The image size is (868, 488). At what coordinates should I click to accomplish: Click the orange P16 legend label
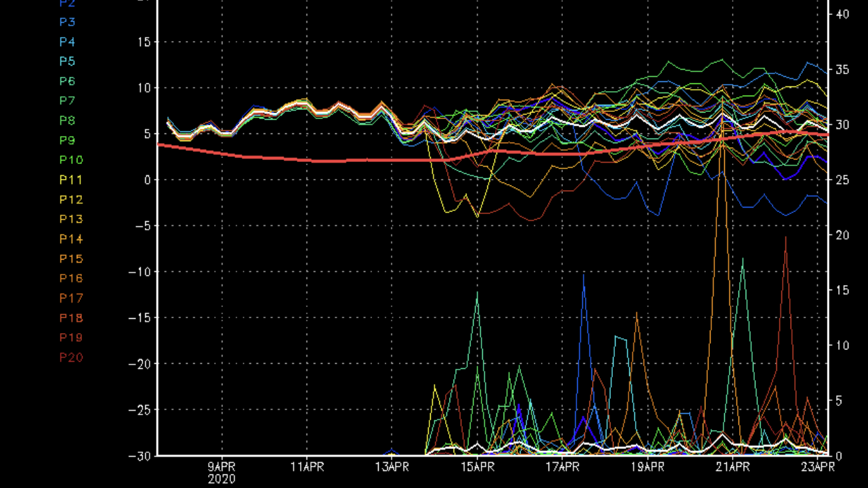click(x=71, y=278)
